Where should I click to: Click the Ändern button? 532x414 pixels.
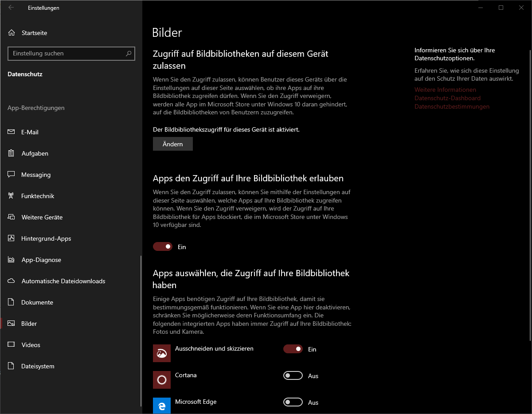(x=173, y=144)
